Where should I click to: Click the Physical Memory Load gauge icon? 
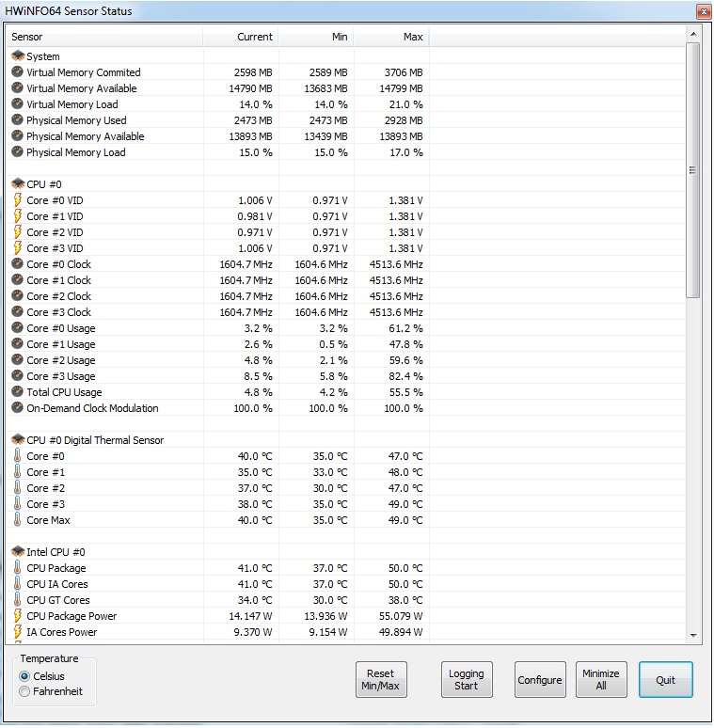pos(17,152)
